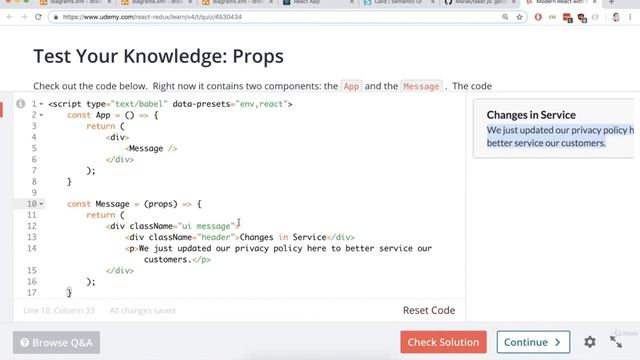Click Reset Code
The width and height of the screenshot is (640, 360).
(429, 310)
